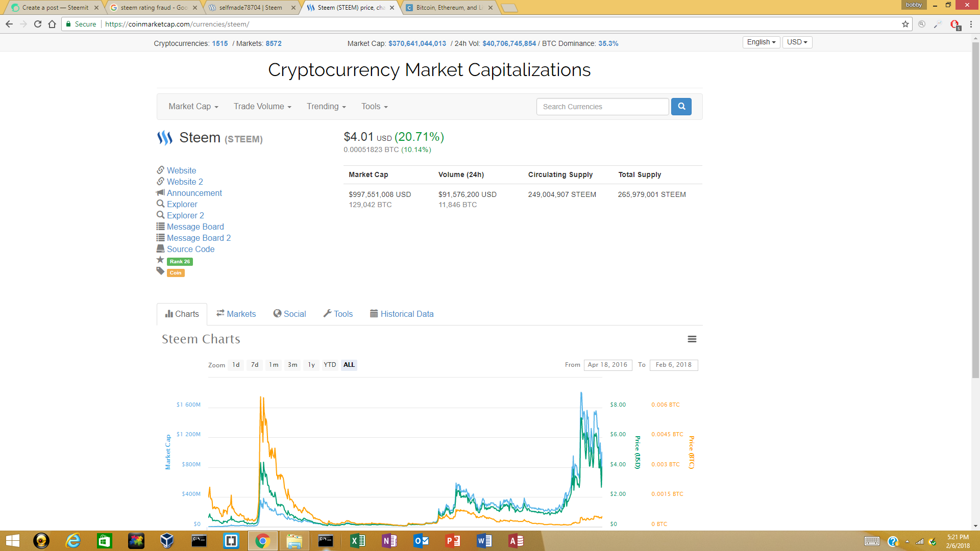This screenshot has height=551, width=980.
Task: Open the Windows Start button
Action: [12, 541]
